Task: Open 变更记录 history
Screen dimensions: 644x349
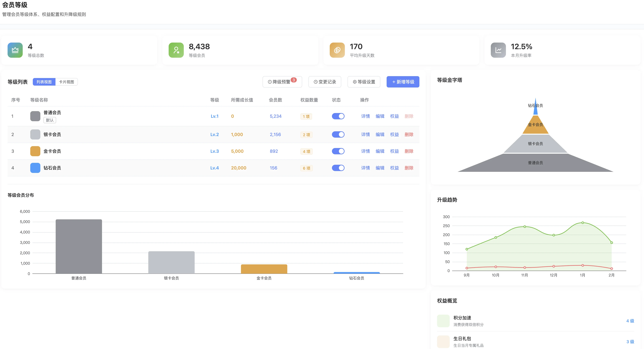Action: pos(325,82)
